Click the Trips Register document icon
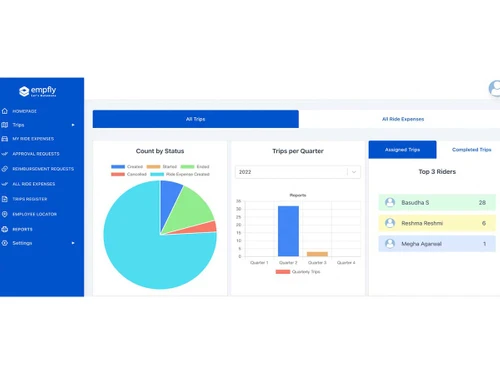The height and width of the screenshot is (375, 500). (x=5, y=199)
